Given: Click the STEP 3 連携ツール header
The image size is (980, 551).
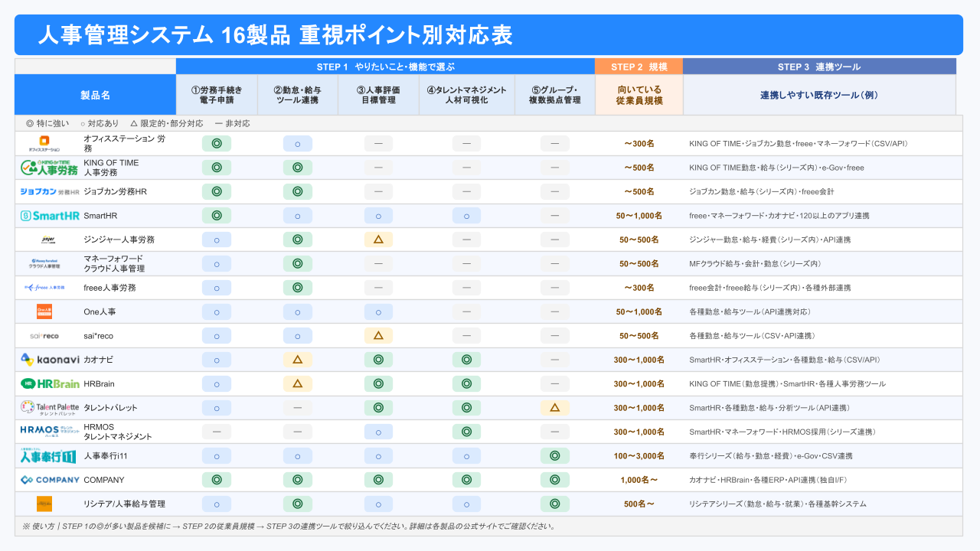Looking at the screenshot, I should tap(819, 67).
